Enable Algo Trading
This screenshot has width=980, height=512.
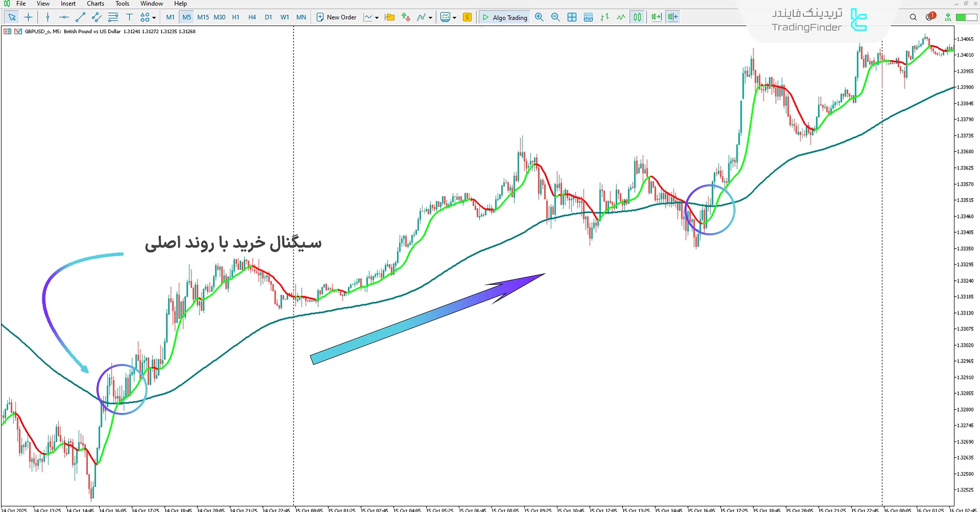pyautogui.click(x=504, y=17)
